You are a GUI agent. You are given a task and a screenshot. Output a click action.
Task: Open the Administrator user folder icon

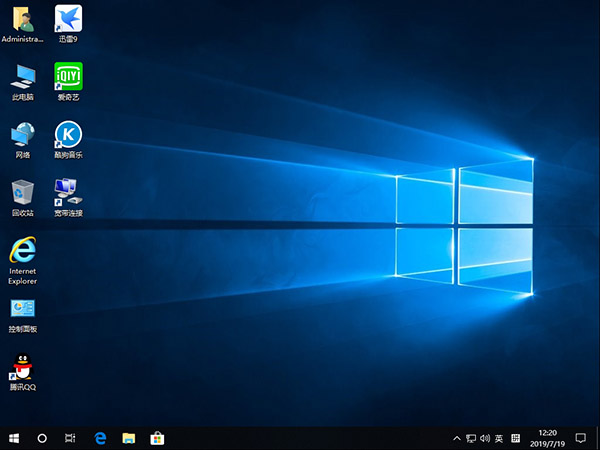pos(23,24)
